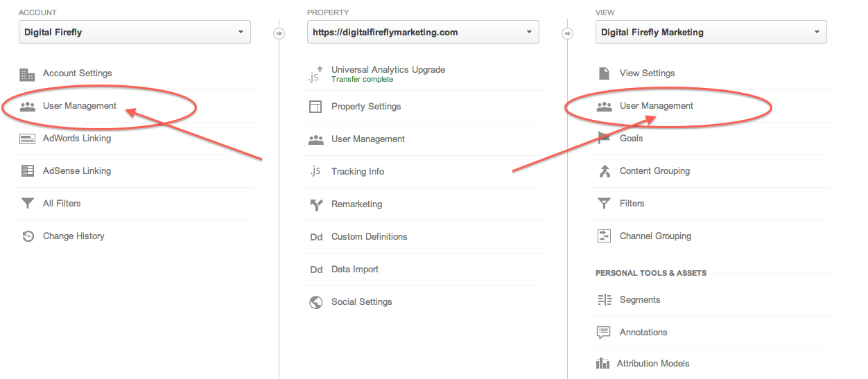Open Filters under View
Viewport: 868px width, 379px height.
(632, 204)
